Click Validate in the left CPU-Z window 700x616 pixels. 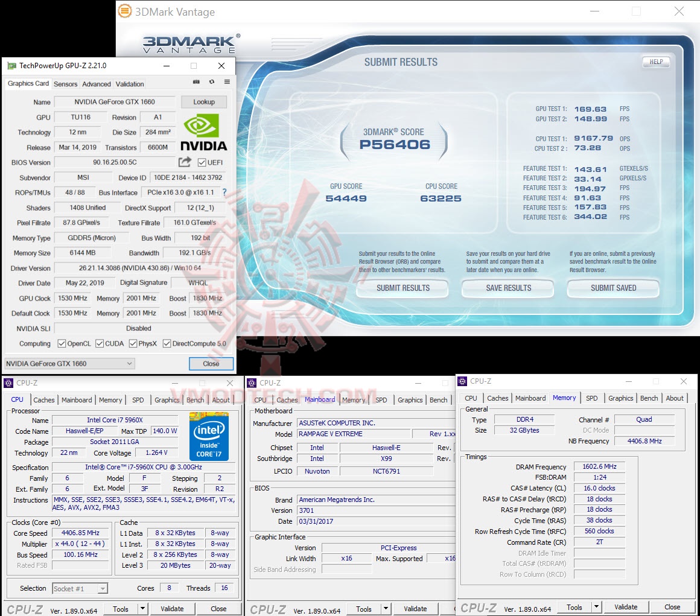(x=173, y=608)
